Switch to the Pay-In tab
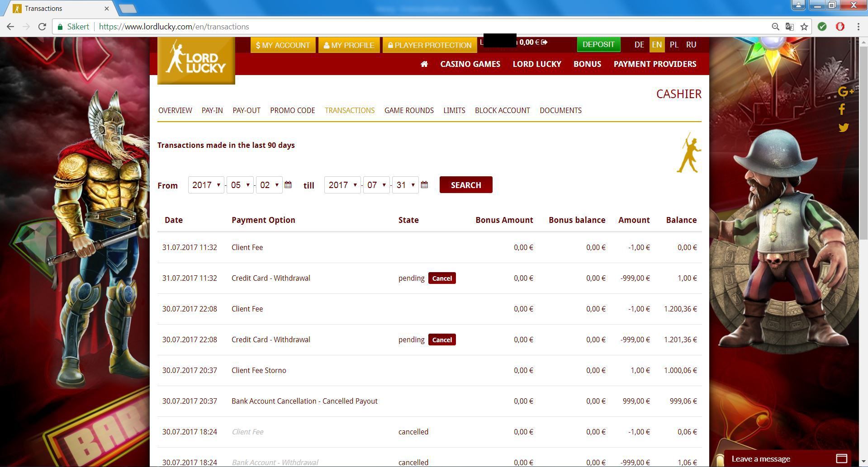 click(212, 110)
